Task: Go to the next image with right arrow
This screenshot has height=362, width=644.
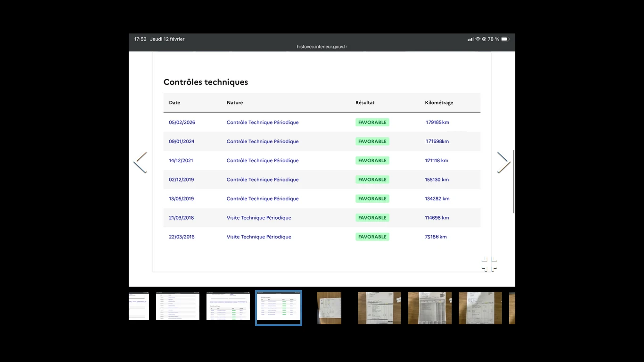Action: pyautogui.click(x=504, y=162)
